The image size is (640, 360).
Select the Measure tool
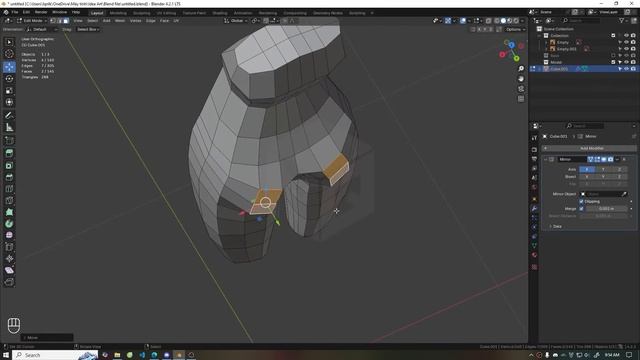[9, 127]
